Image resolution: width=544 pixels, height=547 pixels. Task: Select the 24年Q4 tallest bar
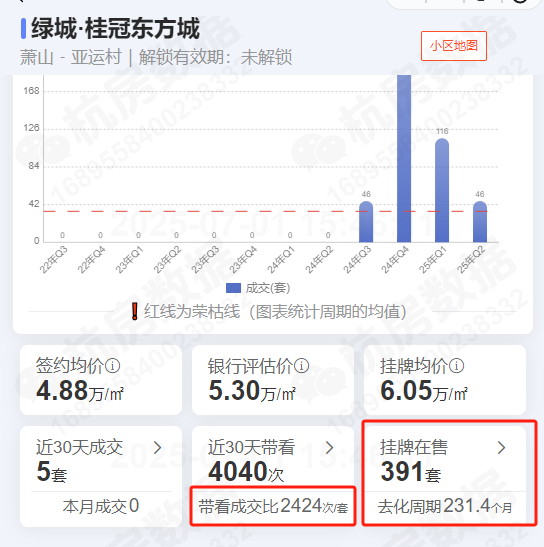coord(404,158)
